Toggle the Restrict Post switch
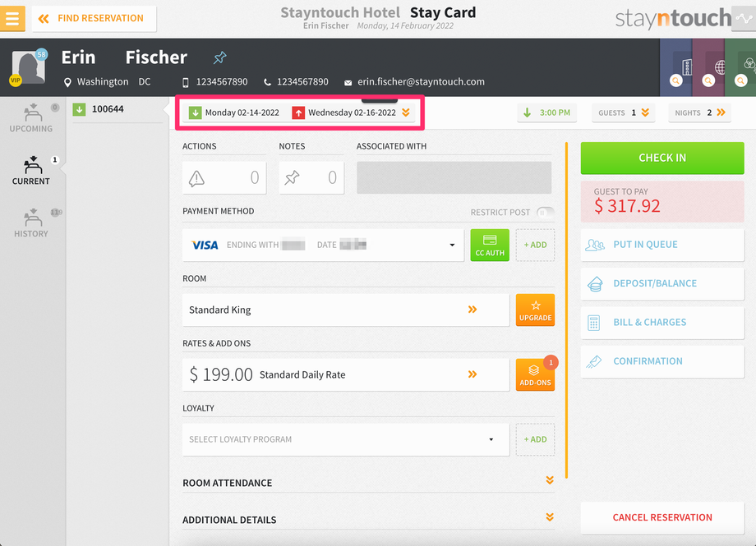The width and height of the screenshot is (756, 546). coord(546,213)
